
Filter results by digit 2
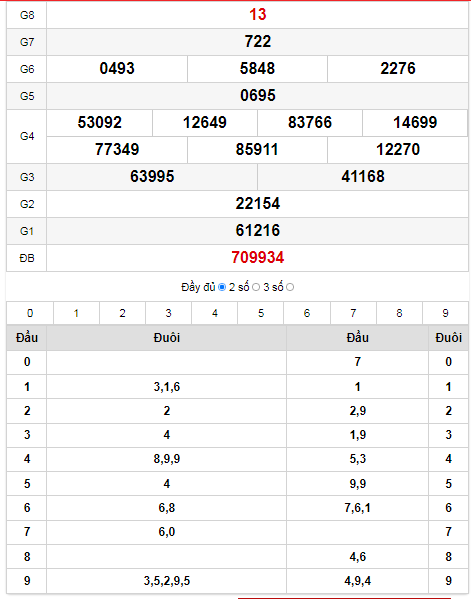coord(122,313)
